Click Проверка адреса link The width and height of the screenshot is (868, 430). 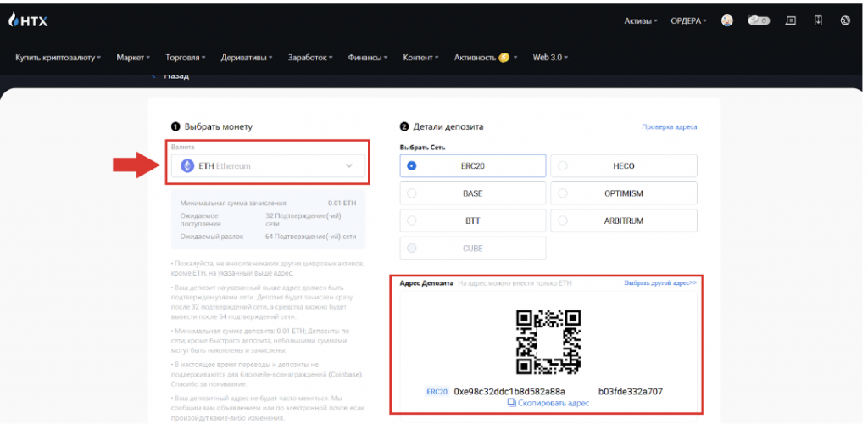coord(670,127)
